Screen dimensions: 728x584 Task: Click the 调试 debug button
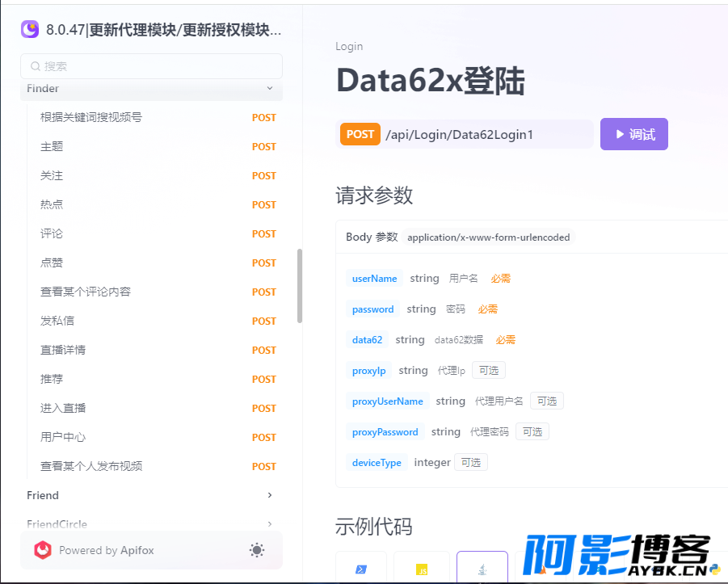point(634,134)
